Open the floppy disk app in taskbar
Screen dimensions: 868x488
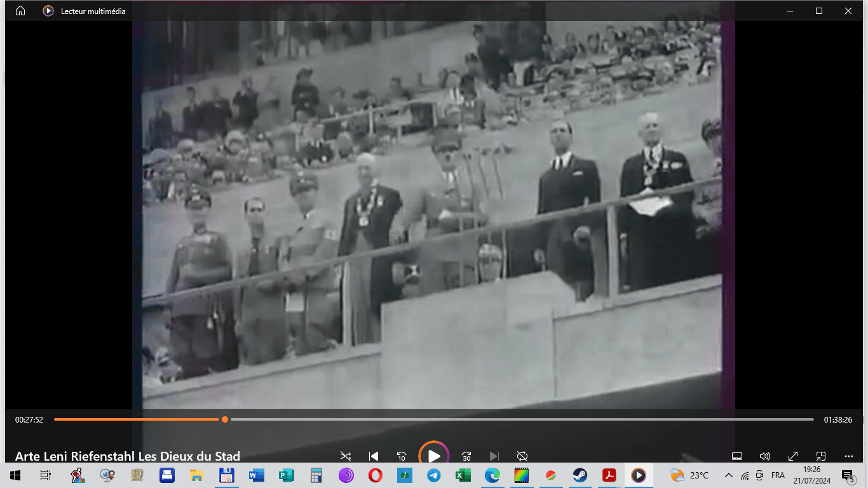coord(227,475)
